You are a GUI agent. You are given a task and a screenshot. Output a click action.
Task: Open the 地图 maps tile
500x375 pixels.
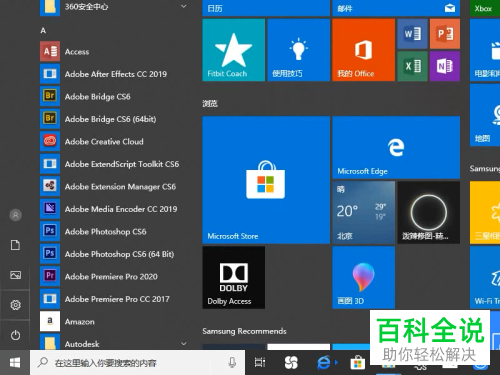tap(485, 115)
